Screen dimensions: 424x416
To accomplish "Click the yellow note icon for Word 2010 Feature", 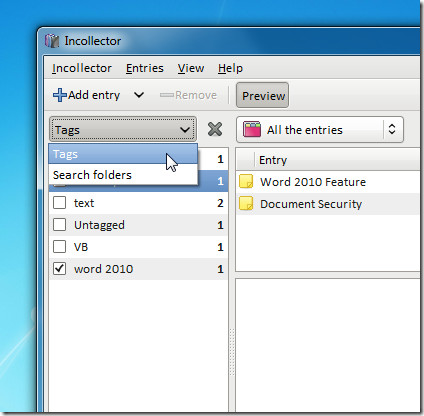I will [x=246, y=181].
